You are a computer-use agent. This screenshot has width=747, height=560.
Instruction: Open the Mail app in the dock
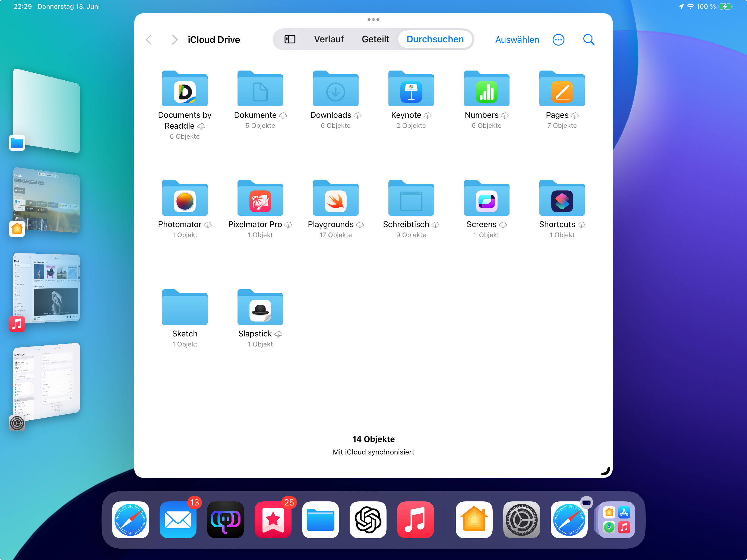178,520
